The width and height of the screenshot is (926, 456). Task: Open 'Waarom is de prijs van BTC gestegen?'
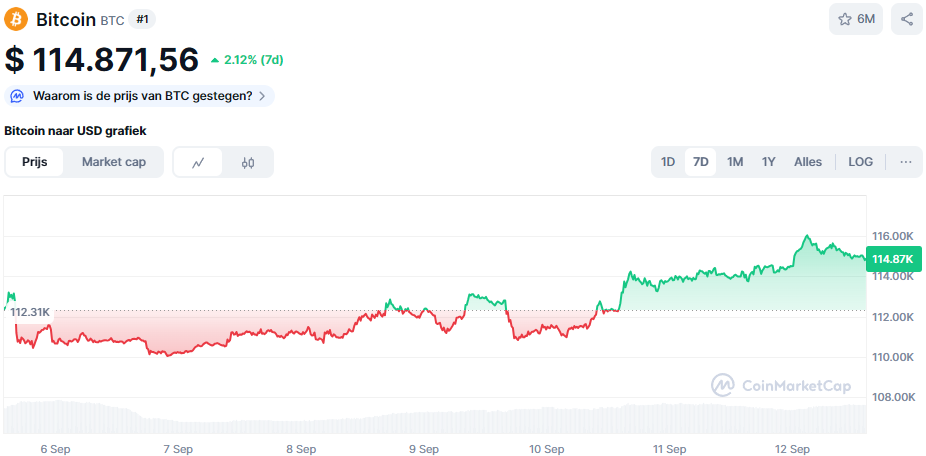tap(139, 96)
